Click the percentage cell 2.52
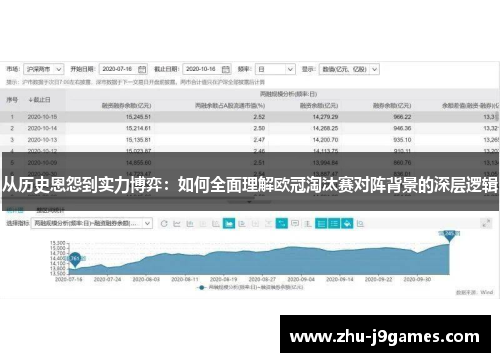Viewport: 500px width, 362px height. (x=259, y=117)
